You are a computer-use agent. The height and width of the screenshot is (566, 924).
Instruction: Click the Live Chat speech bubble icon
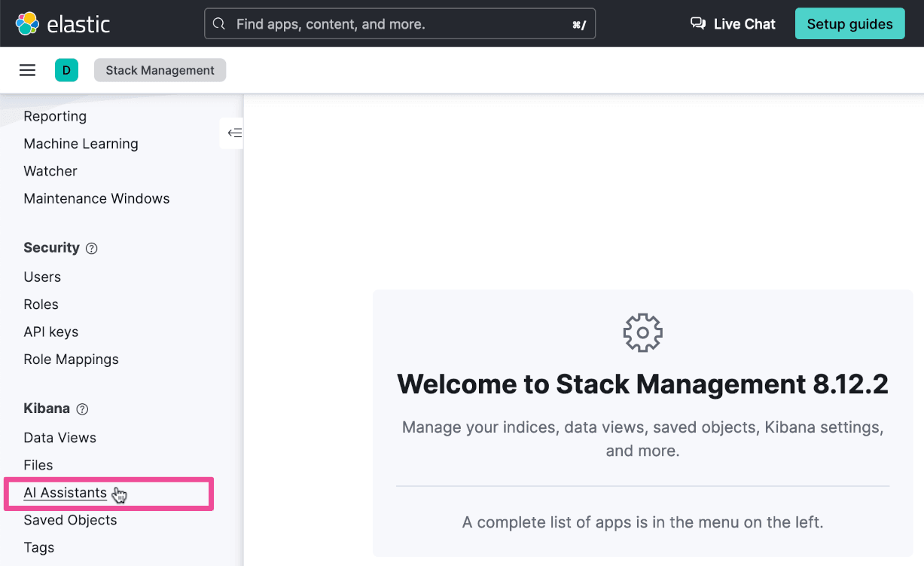point(697,24)
